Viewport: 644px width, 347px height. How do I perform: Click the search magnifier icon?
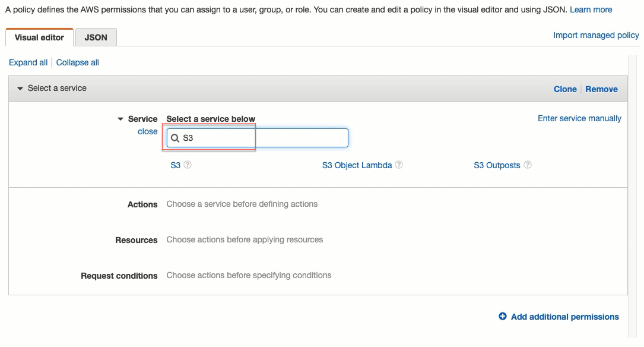(175, 138)
